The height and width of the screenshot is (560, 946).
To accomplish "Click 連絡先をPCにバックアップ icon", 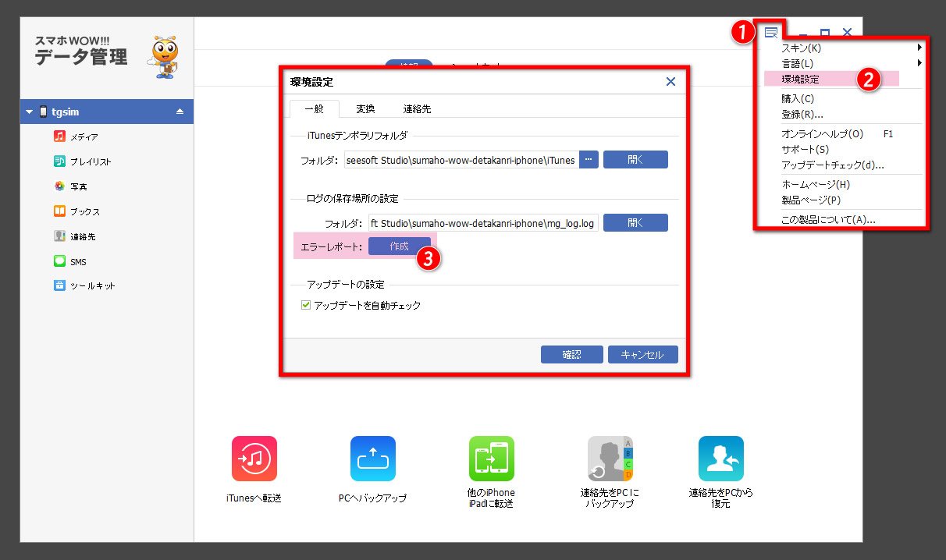I will click(x=610, y=459).
